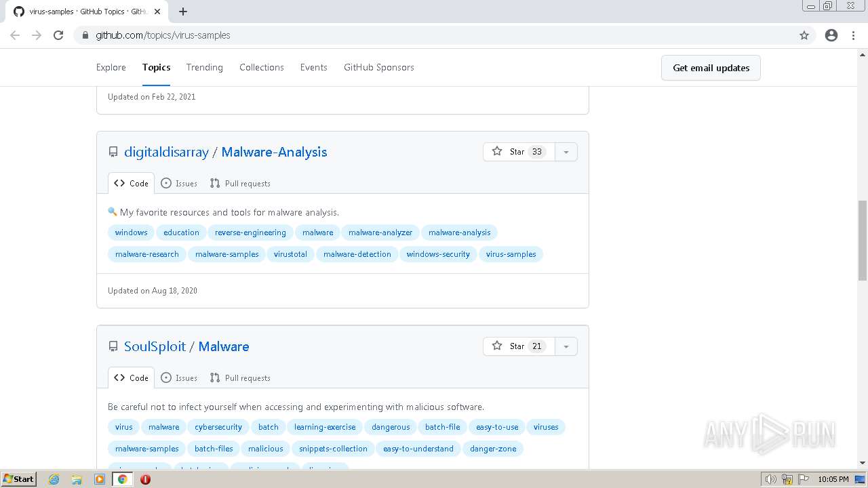Click the virustotal topic tag
Viewport: 868px width, 488px height.
(290, 254)
